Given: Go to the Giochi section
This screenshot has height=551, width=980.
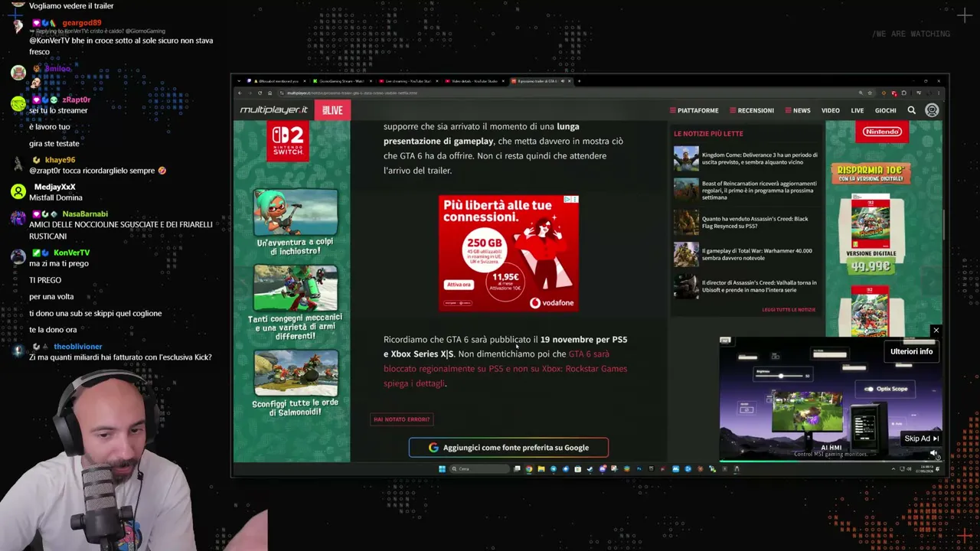Looking at the screenshot, I should [x=886, y=110].
